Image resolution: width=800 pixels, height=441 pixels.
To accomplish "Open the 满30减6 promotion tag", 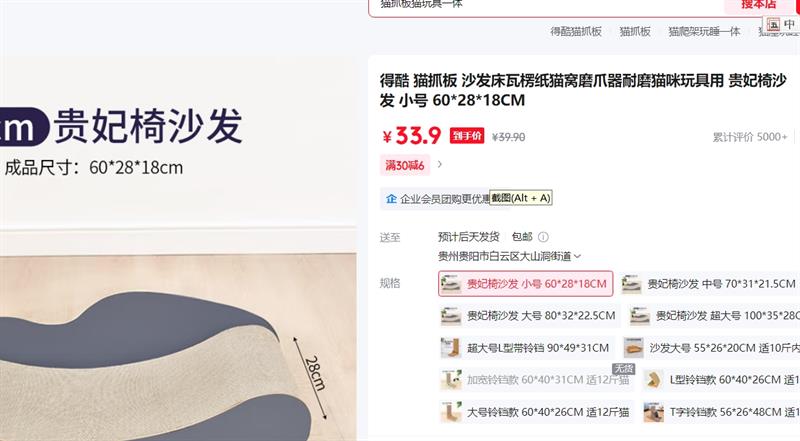I will [x=405, y=165].
